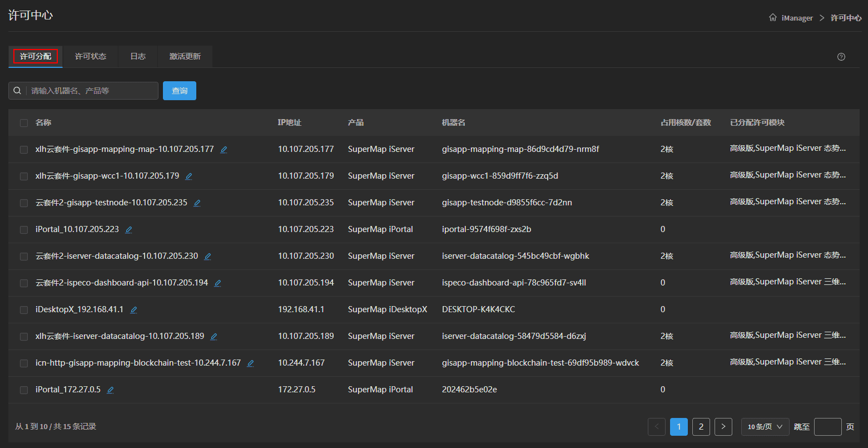
Task: Click the 查询 search button
Action: (x=179, y=91)
